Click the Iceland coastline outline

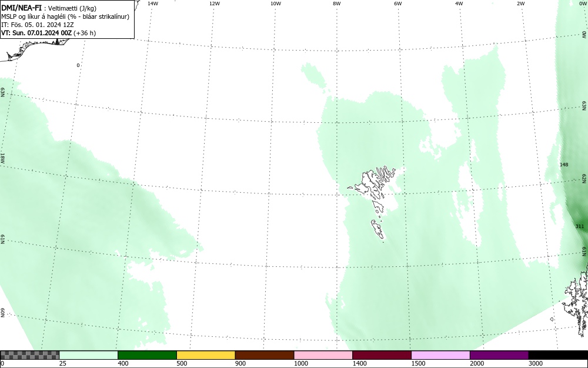click(36, 49)
